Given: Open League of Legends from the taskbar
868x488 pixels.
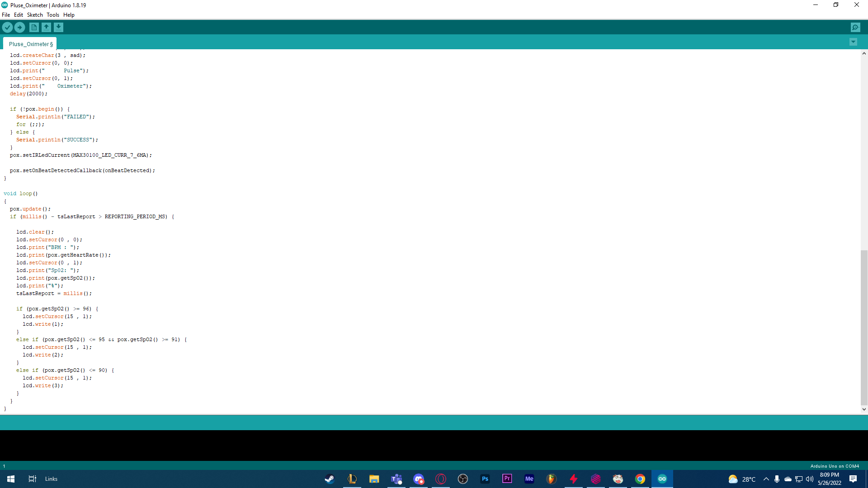Looking at the screenshot, I should [352, 479].
